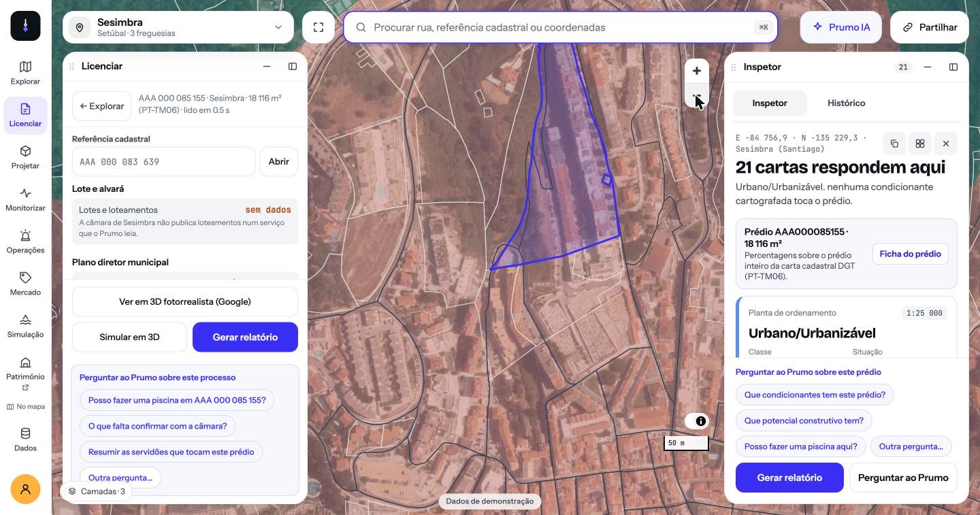Copy the coordinates in the Inspetor panel
This screenshot has width=980, height=515.
pyautogui.click(x=894, y=144)
